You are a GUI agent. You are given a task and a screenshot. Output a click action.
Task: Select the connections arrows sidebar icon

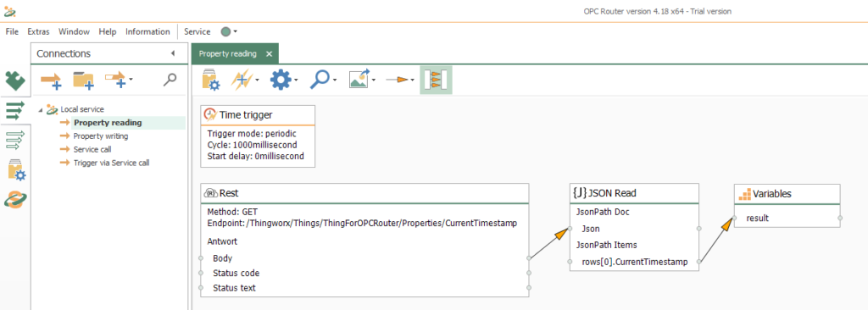pyautogui.click(x=15, y=110)
